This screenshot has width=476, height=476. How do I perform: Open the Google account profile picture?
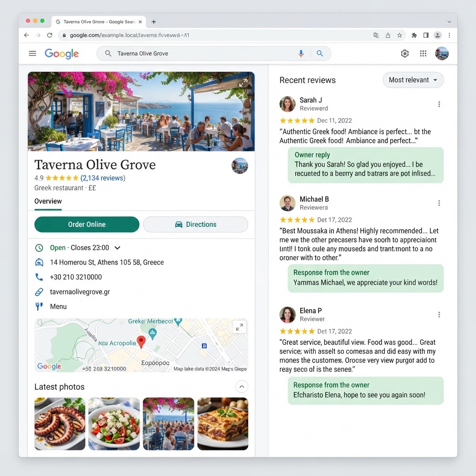pos(442,53)
